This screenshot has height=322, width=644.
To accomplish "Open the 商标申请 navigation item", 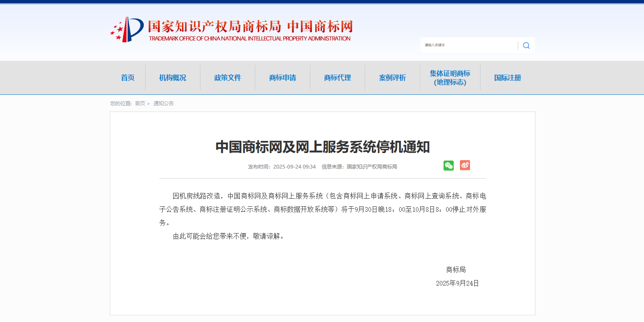I will tap(283, 78).
